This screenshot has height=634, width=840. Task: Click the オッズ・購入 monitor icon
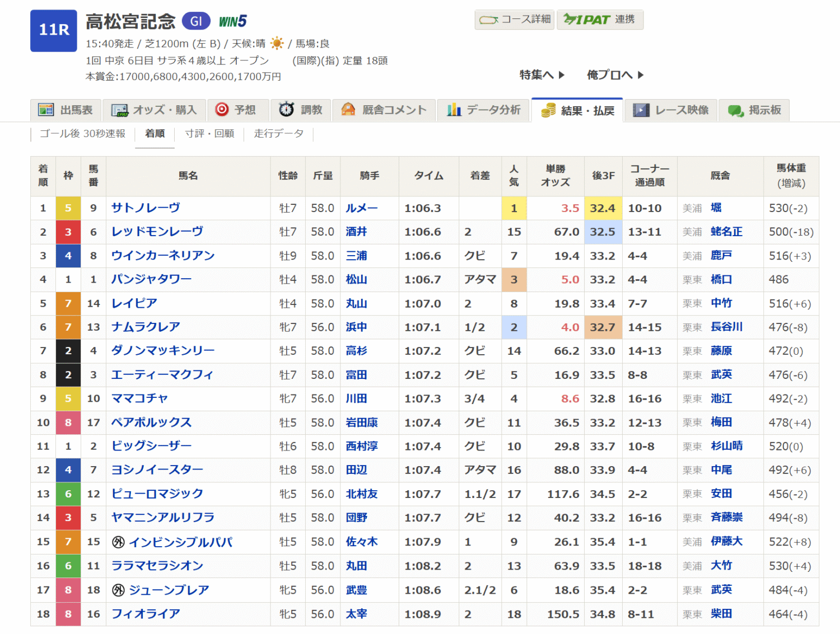point(119,110)
